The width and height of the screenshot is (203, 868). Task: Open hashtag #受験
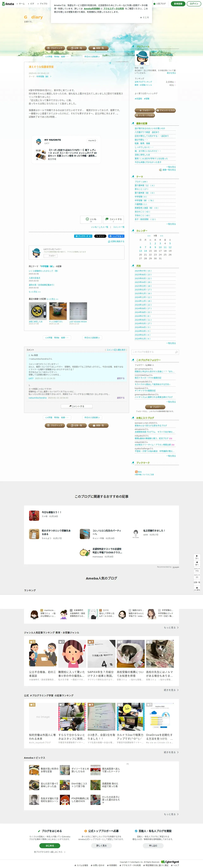point(147,99)
